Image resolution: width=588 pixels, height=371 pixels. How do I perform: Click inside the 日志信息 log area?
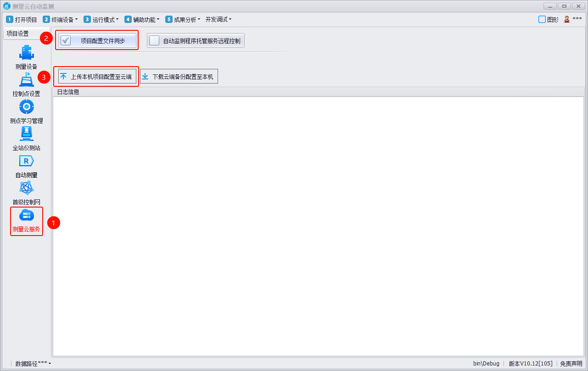(318, 225)
